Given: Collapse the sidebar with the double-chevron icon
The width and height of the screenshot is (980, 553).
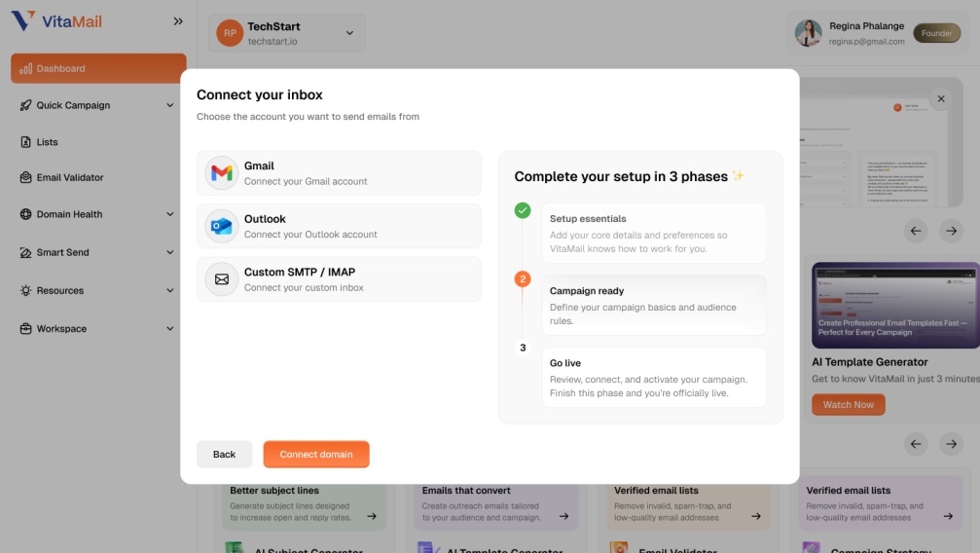Looking at the screenshot, I should (178, 21).
